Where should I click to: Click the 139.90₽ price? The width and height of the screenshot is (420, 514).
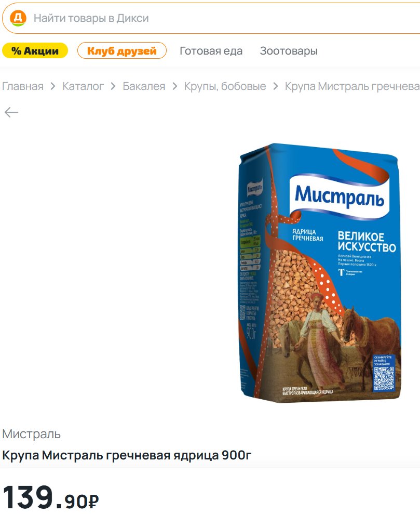[x=51, y=497]
